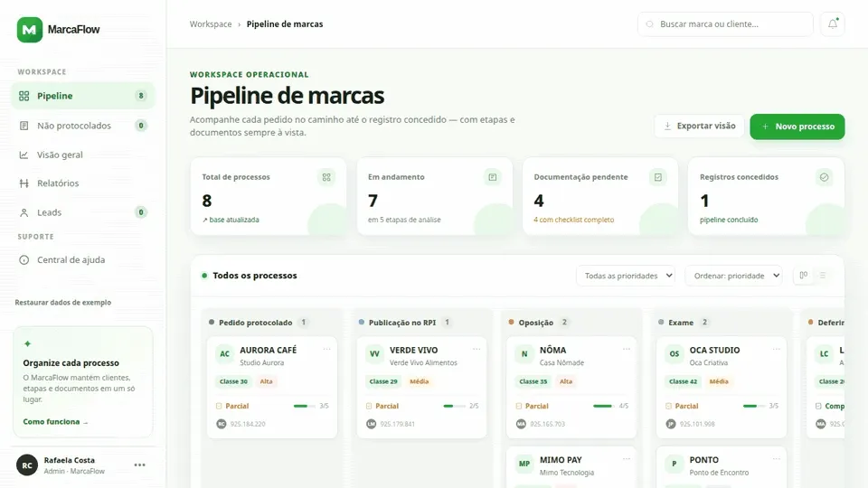The image size is (868, 488).
Task: Click the Exportar visão button
Action: tap(699, 127)
